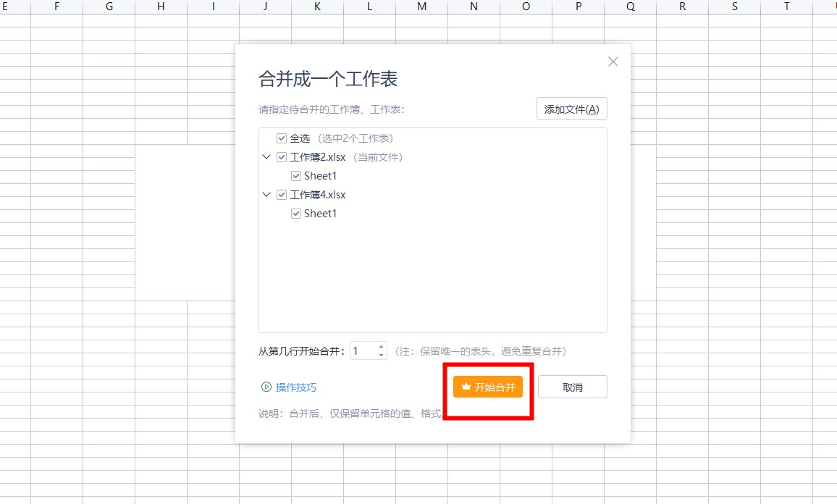
Task: Uncheck Sheet1 under 工作簿2.xlsx
Action: [296, 176]
